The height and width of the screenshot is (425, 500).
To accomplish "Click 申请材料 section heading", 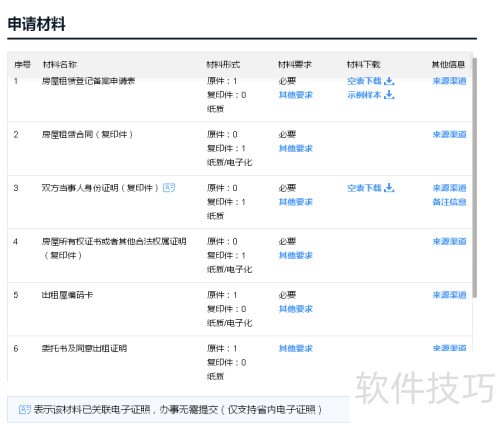I will pos(37,24).
